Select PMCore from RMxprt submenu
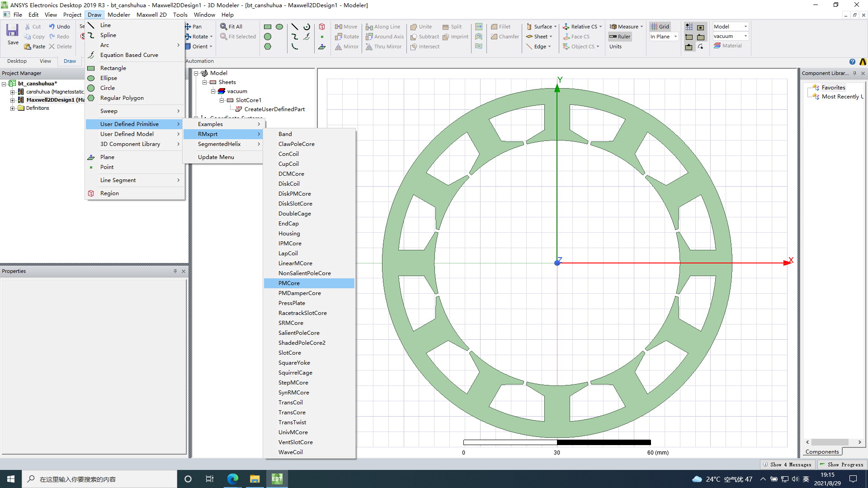The height and width of the screenshot is (488, 868). 289,283
